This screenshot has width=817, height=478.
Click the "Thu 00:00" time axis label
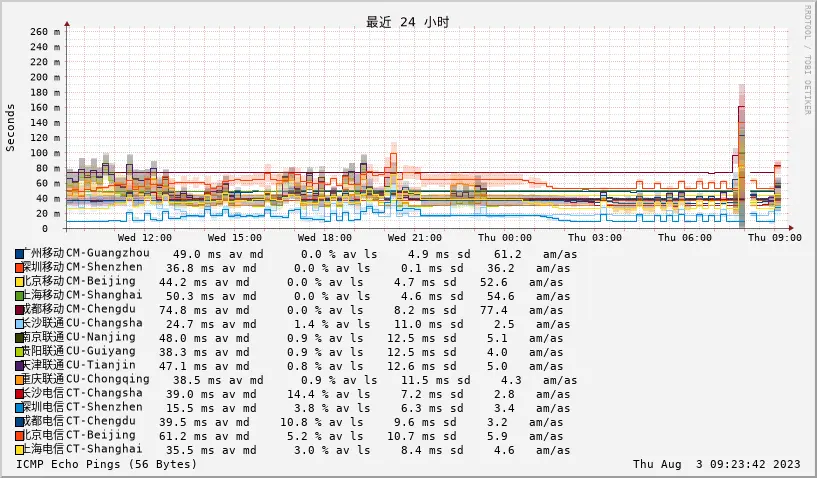click(x=504, y=238)
